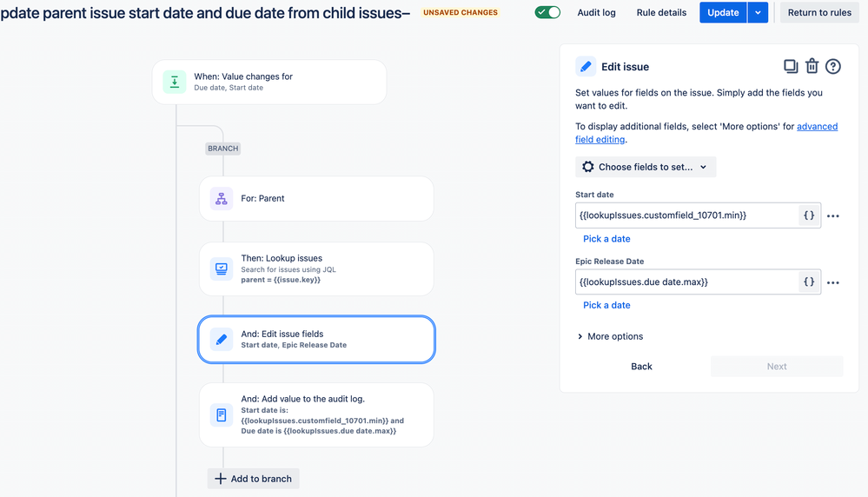Open the three-dot menu beside Start date
Screen dimensions: 868x497
point(832,215)
